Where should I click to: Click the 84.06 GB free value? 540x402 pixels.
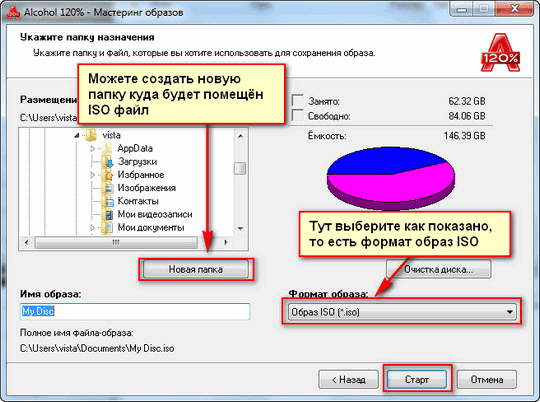[467, 116]
